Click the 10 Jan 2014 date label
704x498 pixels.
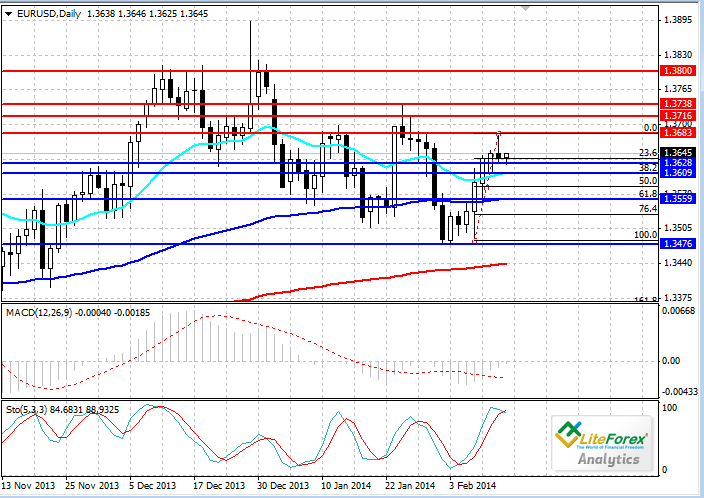pyautogui.click(x=346, y=486)
